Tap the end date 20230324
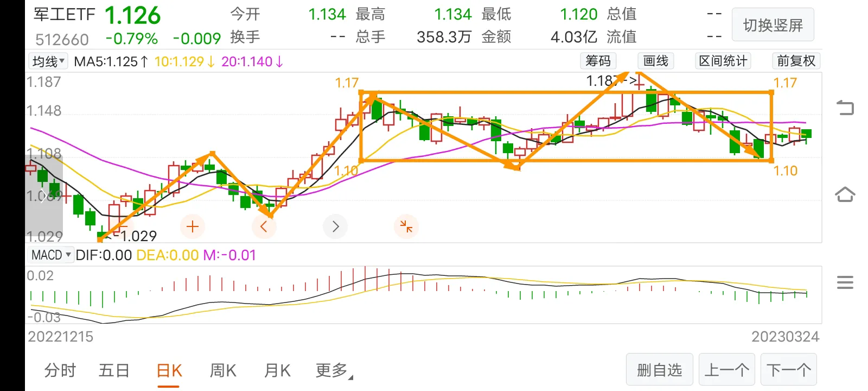 point(785,337)
